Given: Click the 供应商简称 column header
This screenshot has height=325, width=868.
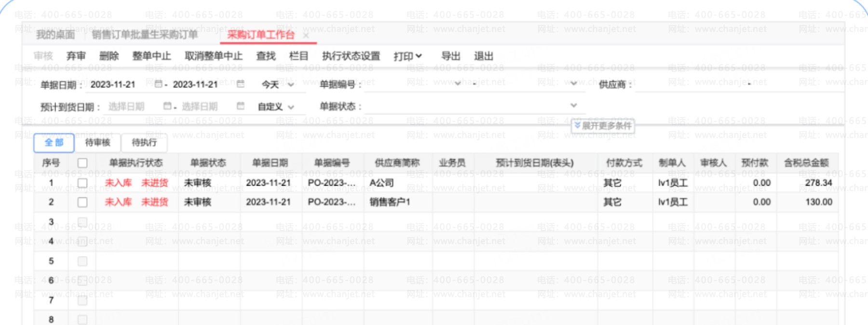Looking at the screenshot, I should coord(397,163).
